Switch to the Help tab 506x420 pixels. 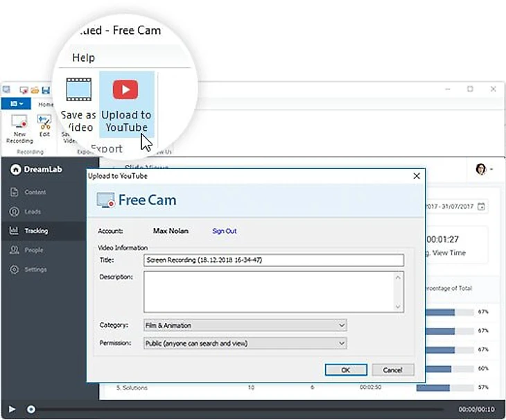tap(83, 58)
